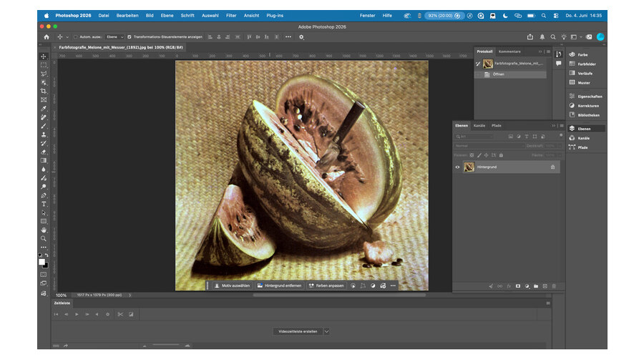Select the Eraser tool
Screen dimensions: 644x362
[x=44, y=152]
